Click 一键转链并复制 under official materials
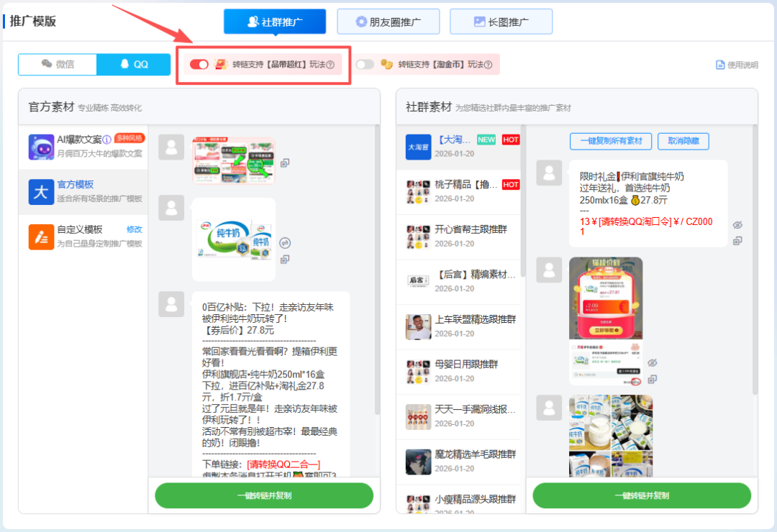Image resolution: width=777 pixels, height=532 pixels. [x=264, y=496]
